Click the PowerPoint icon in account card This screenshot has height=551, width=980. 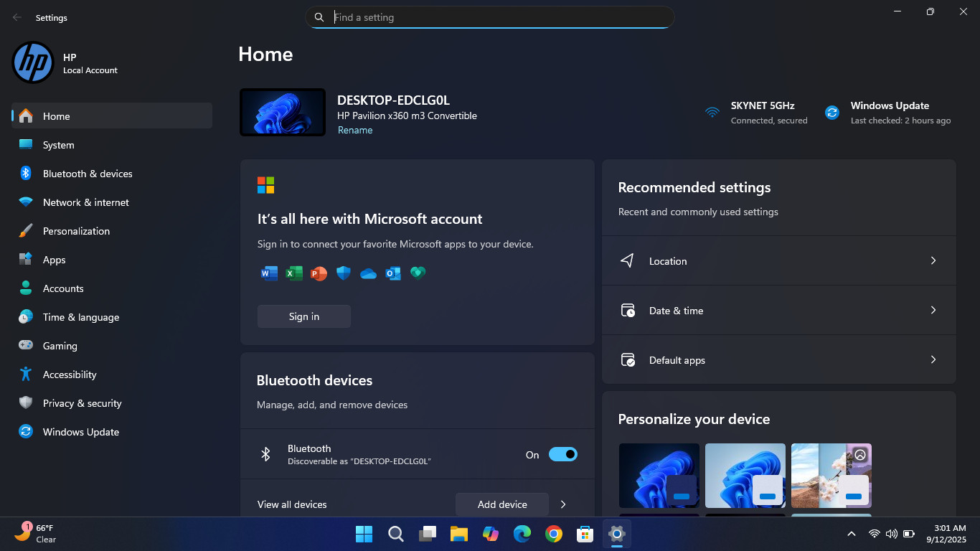[319, 273]
